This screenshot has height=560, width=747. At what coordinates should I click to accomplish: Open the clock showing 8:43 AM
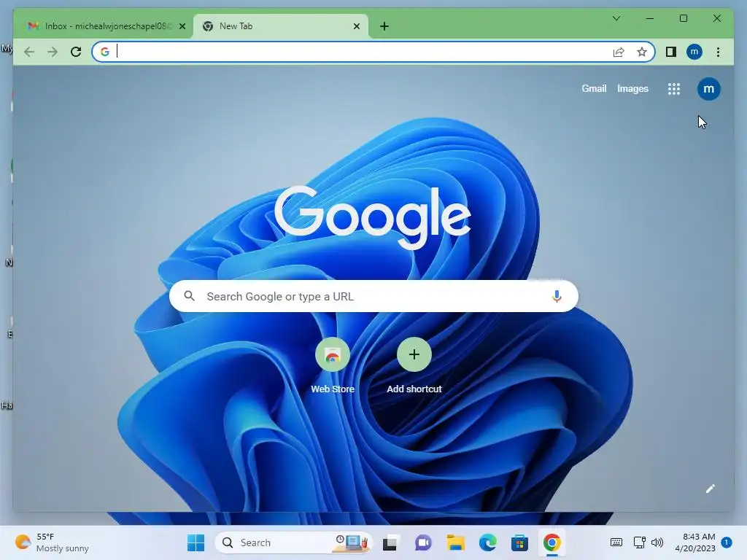tap(695, 542)
